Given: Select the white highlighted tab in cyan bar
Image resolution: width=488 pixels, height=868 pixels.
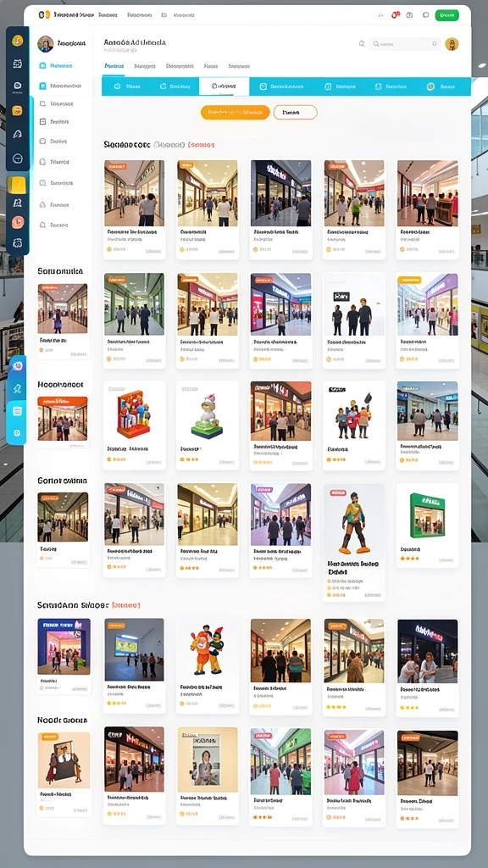Looking at the screenshot, I should pos(224,86).
